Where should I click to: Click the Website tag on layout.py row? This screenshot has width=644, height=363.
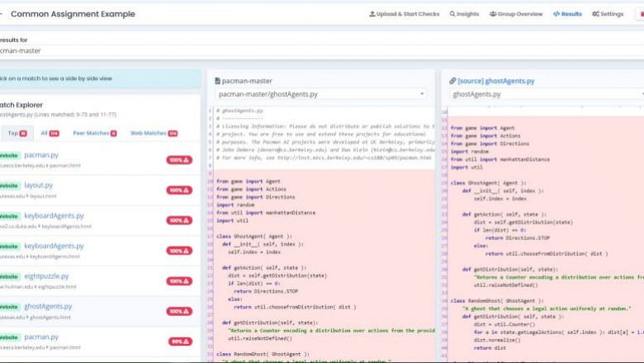[9, 186]
